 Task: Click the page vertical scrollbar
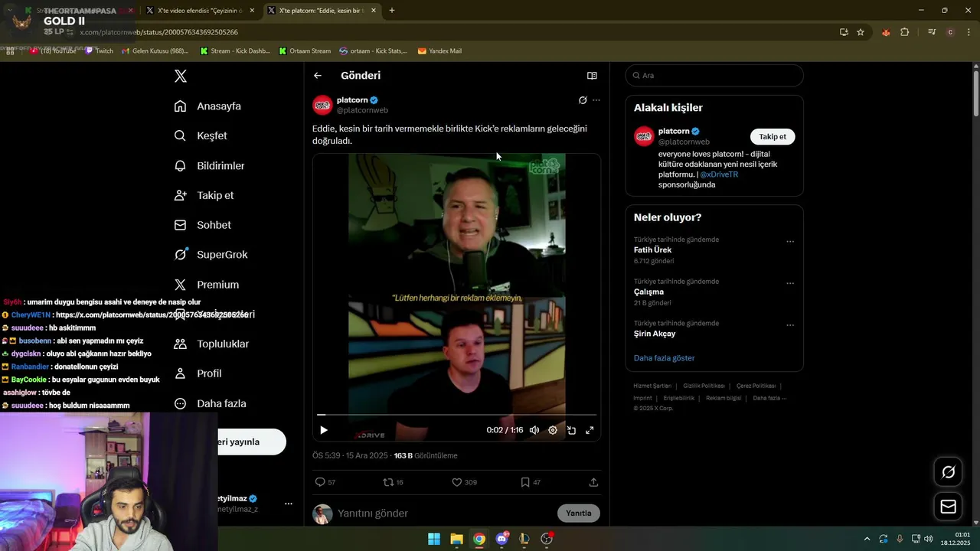(976, 93)
